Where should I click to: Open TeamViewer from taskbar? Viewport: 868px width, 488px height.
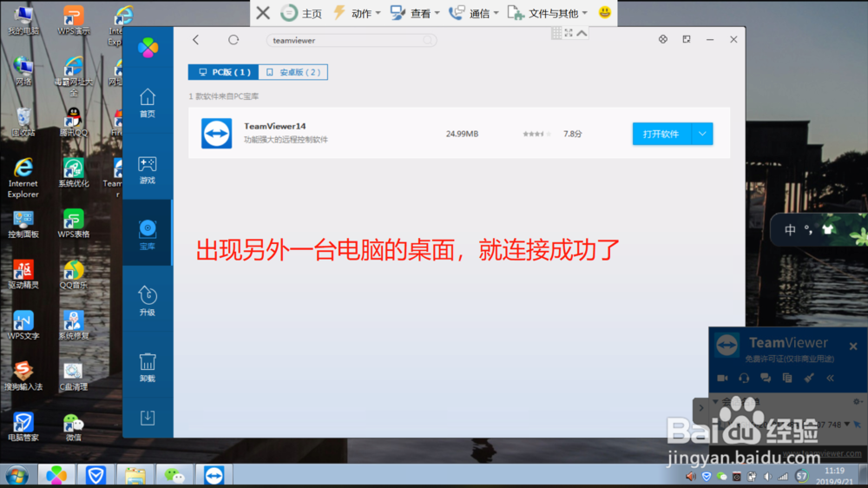pyautogui.click(x=214, y=475)
